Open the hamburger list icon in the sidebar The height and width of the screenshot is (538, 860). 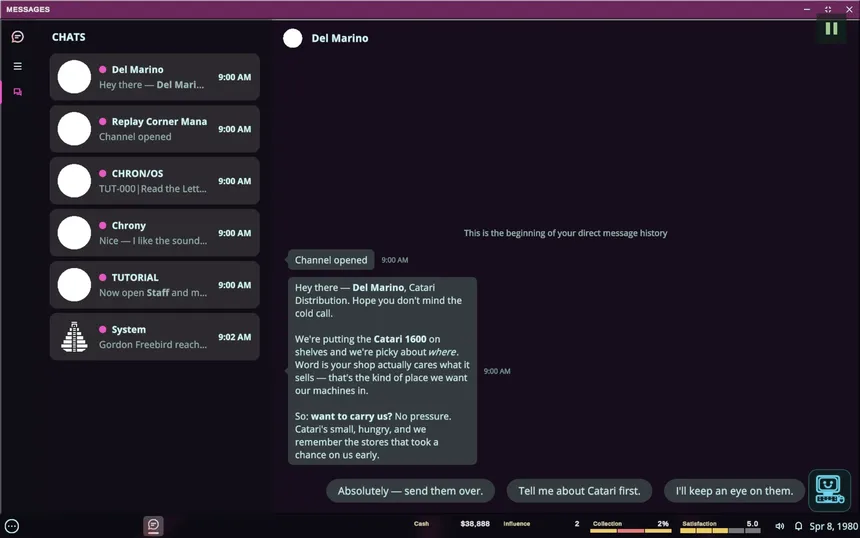[18, 66]
